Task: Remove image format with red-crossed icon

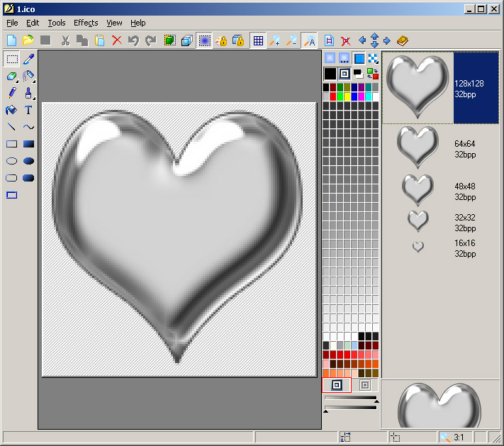Action: [346, 40]
